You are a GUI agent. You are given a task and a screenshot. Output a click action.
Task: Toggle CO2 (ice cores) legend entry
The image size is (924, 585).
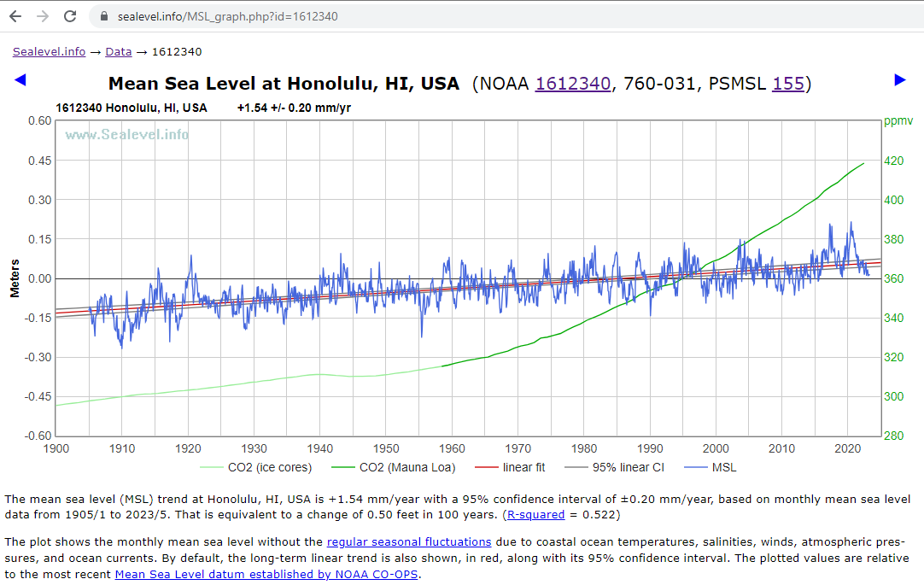(255, 467)
